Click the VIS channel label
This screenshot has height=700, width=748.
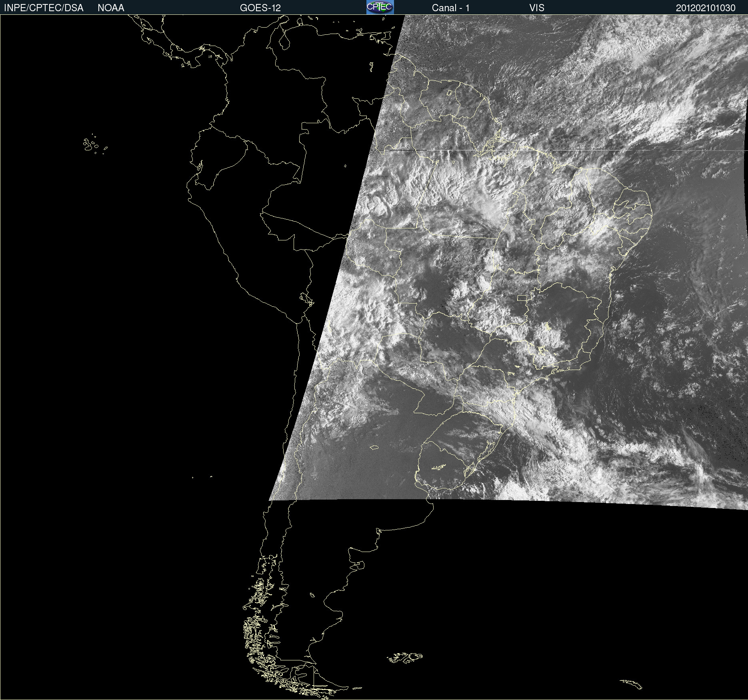[537, 8]
